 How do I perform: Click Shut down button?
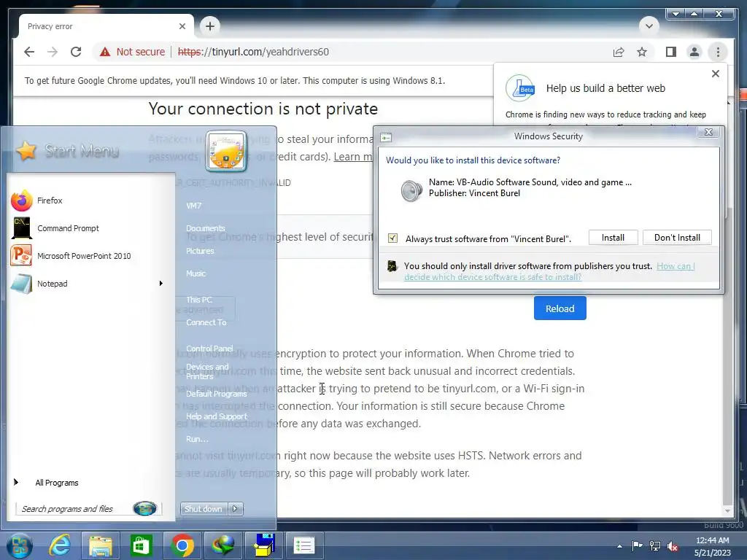click(x=203, y=509)
